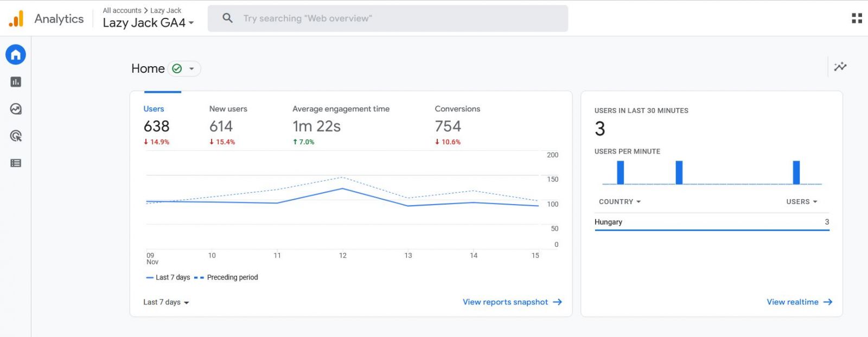Click the Insights sparkline icon
Viewport: 868px width, 337px height.
coord(840,67)
